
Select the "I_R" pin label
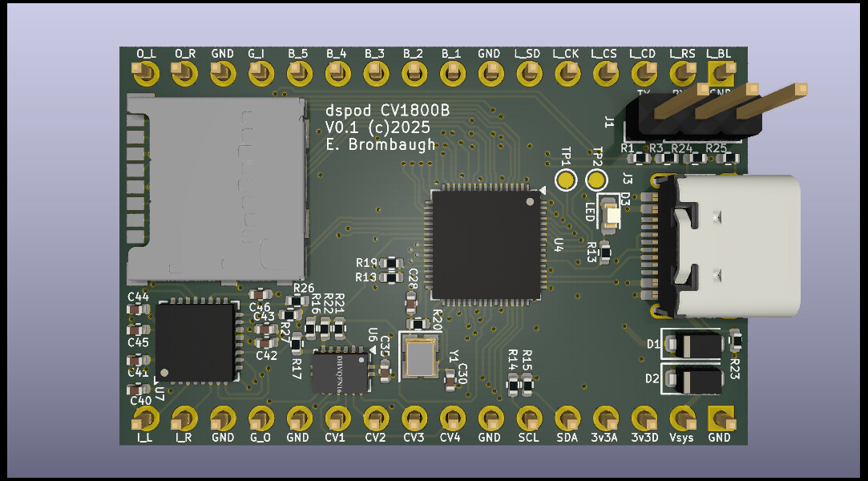point(184,437)
